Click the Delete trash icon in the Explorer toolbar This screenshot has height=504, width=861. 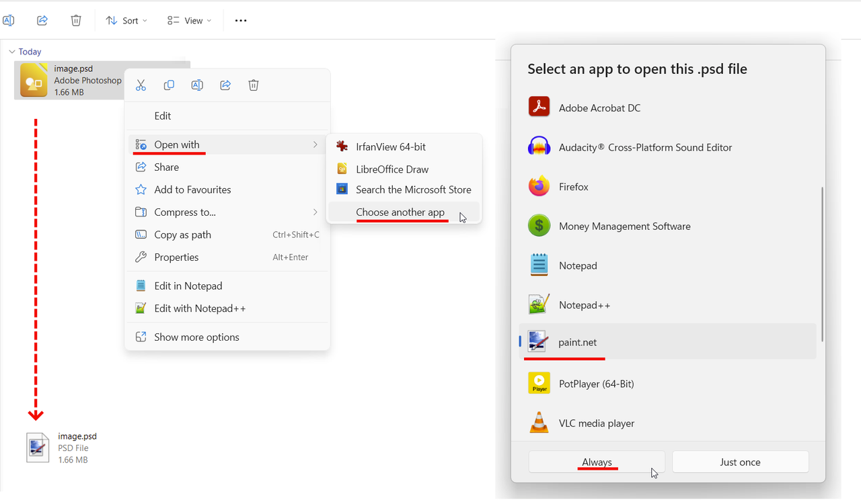click(76, 21)
